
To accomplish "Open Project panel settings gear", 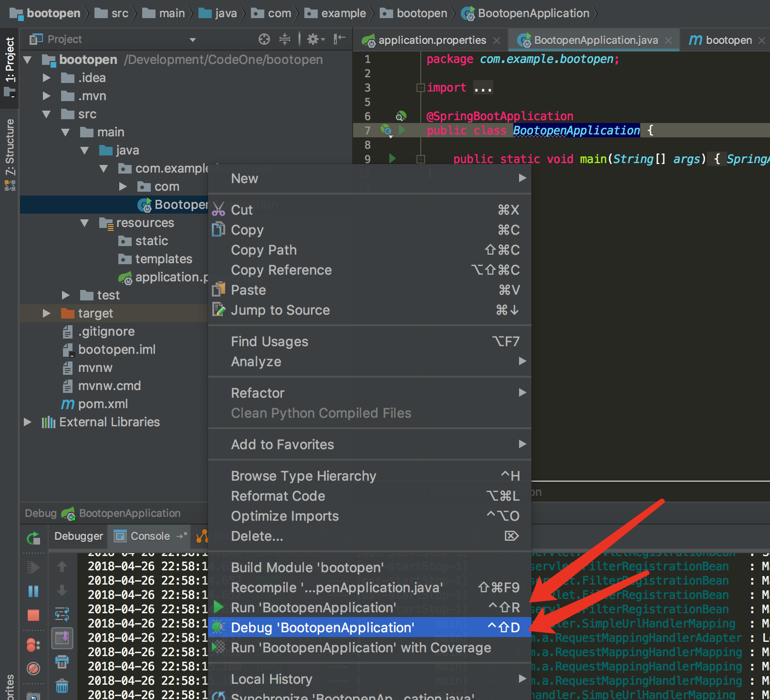I will coord(315,39).
